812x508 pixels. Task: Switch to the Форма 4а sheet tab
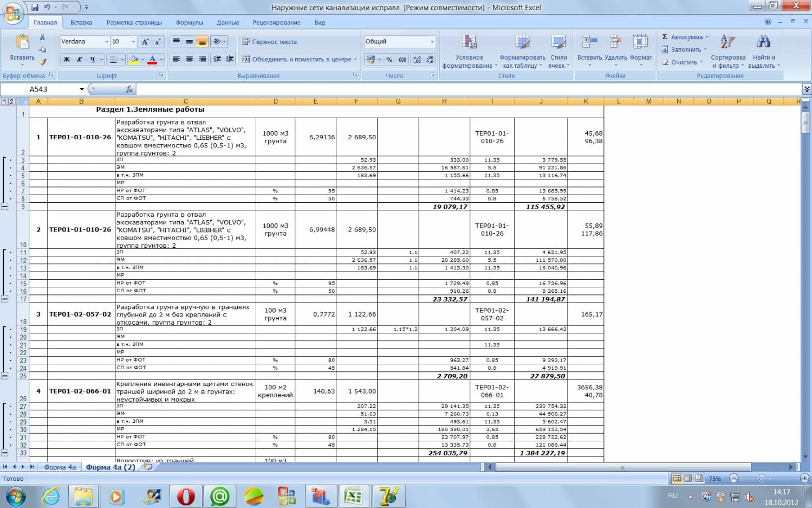[60, 467]
